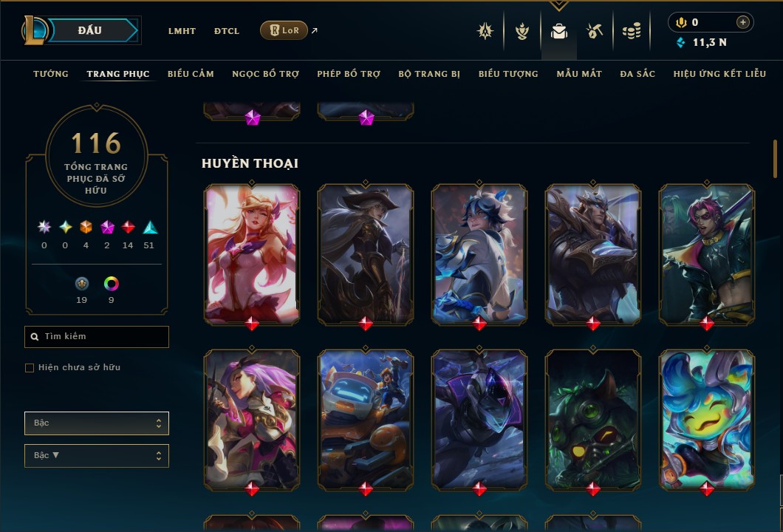Switch to the BIỂU CẢM tab
The height and width of the screenshot is (532, 783).
coord(191,74)
